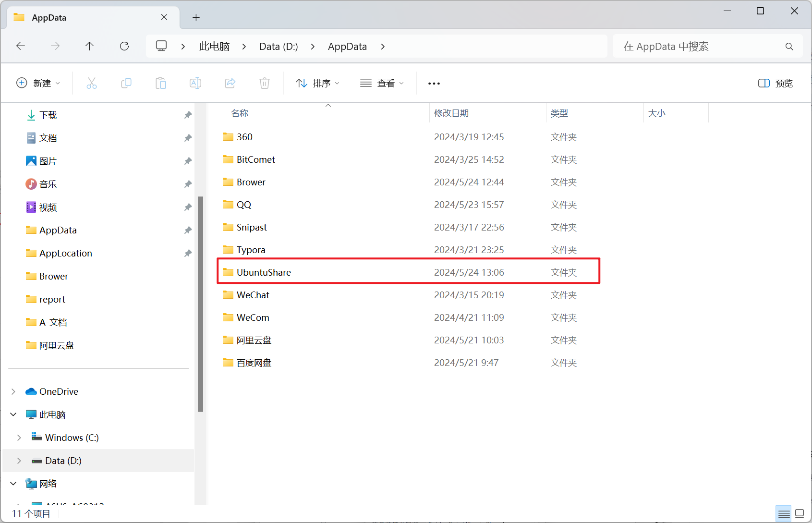
Task: Click the Delete trash icon
Action: pos(265,83)
